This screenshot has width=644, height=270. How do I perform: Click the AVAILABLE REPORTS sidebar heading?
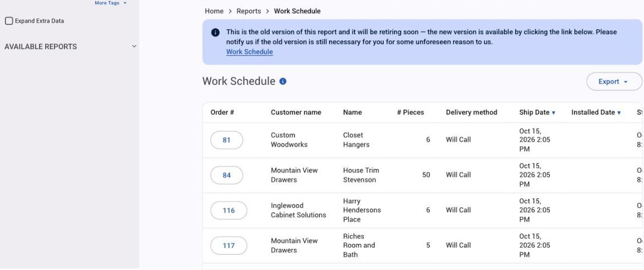pyautogui.click(x=41, y=47)
